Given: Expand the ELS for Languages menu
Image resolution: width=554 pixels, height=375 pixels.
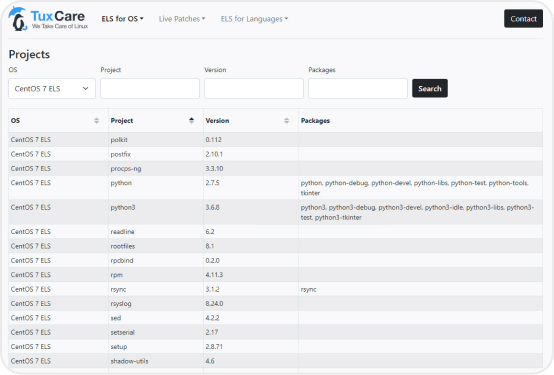Looking at the screenshot, I should [254, 19].
